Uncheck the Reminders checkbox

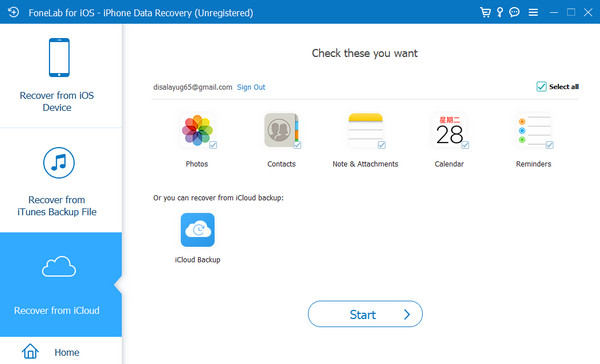pyautogui.click(x=549, y=145)
